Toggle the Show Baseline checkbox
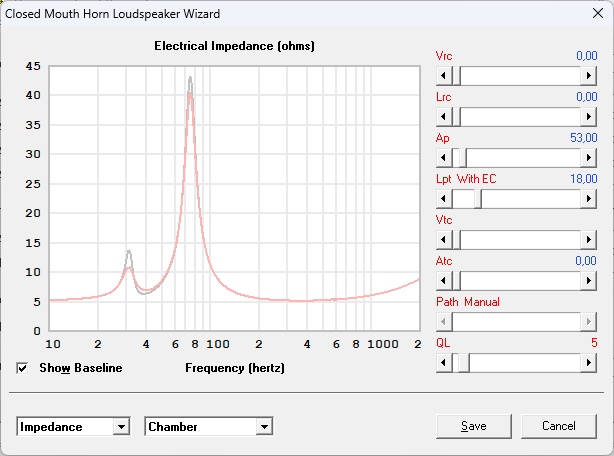Image resolution: width=614 pixels, height=456 pixels. pos(22,368)
